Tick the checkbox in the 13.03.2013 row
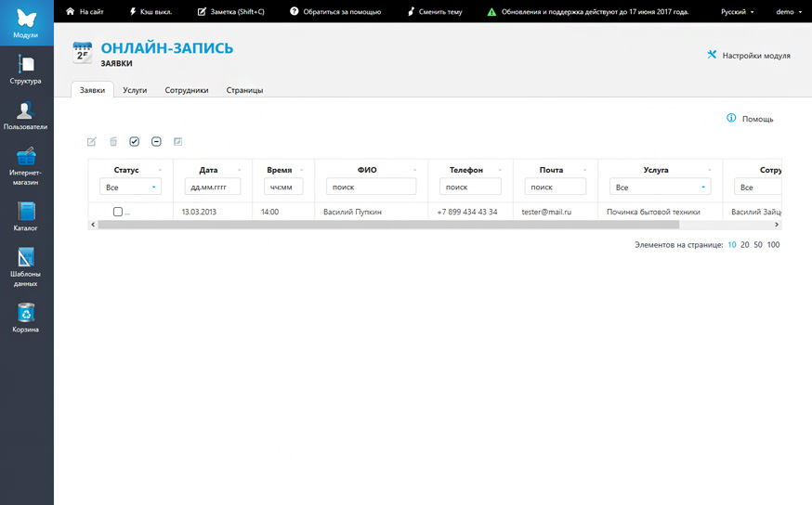The width and height of the screenshot is (812, 505). [x=118, y=212]
